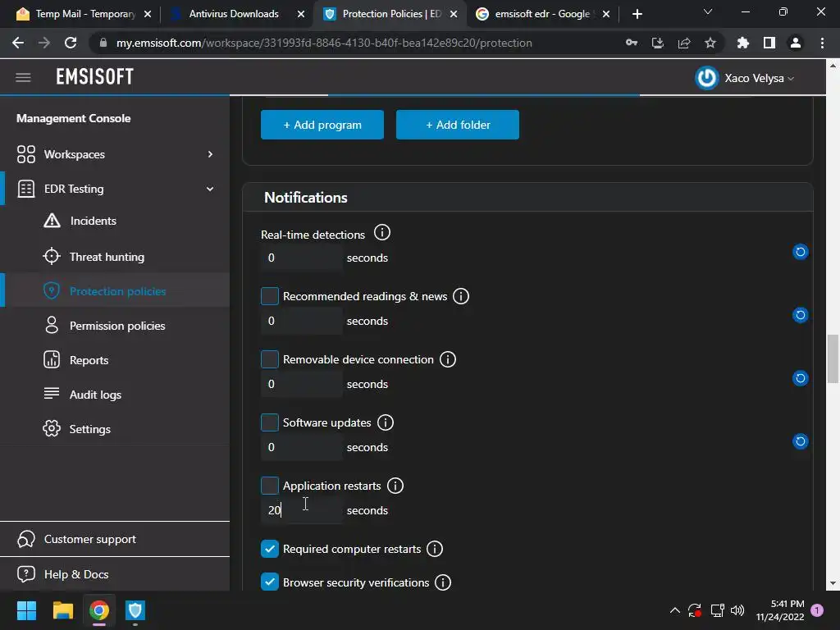Toggle browser side panel
Screen dimensions: 840x630
tap(769, 43)
